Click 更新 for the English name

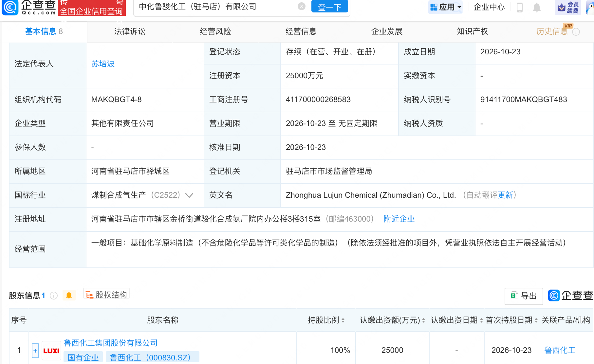tap(505, 195)
